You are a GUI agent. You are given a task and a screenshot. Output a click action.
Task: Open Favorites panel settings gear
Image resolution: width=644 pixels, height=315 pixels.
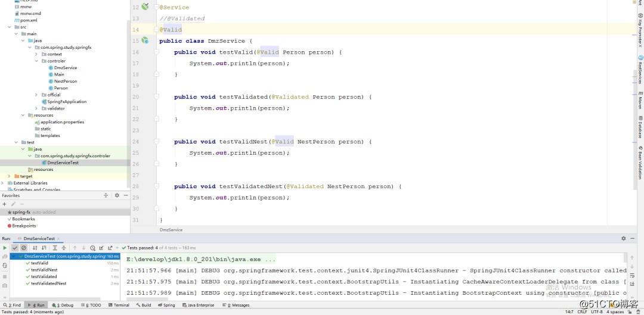(117, 196)
